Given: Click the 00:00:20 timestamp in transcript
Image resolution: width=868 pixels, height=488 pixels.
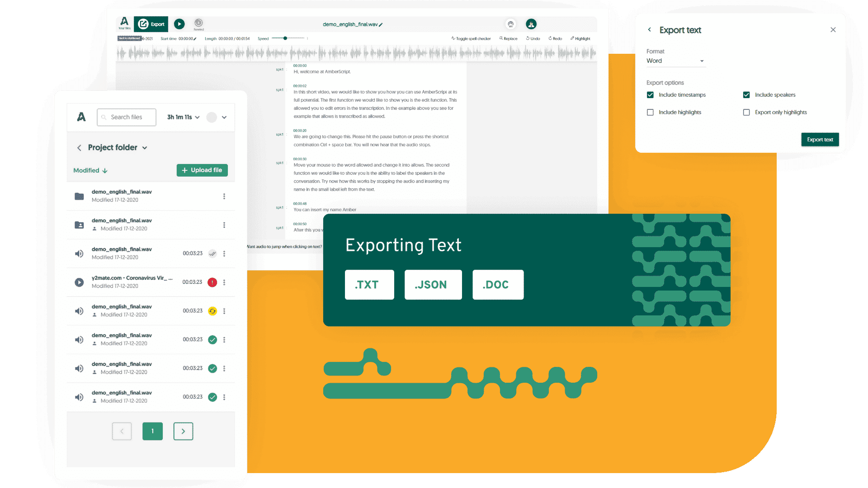Looking at the screenshot, I should pyautogui.click(x=299, y=131).
